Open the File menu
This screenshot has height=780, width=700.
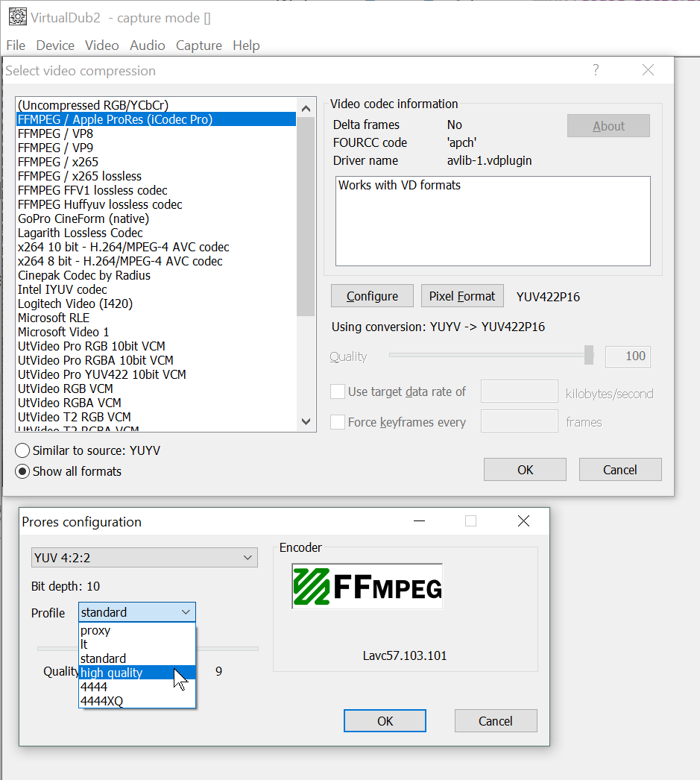click(x=16, y=45)
